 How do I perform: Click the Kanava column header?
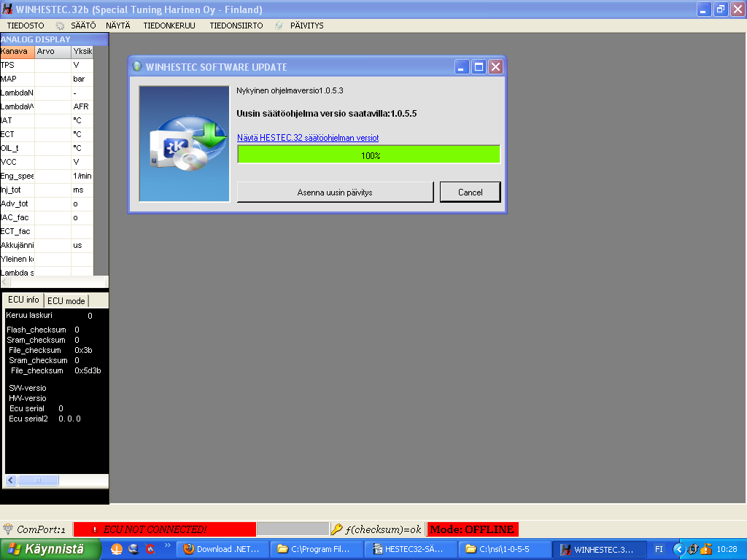pyautogui.click(x=18, y=52)
